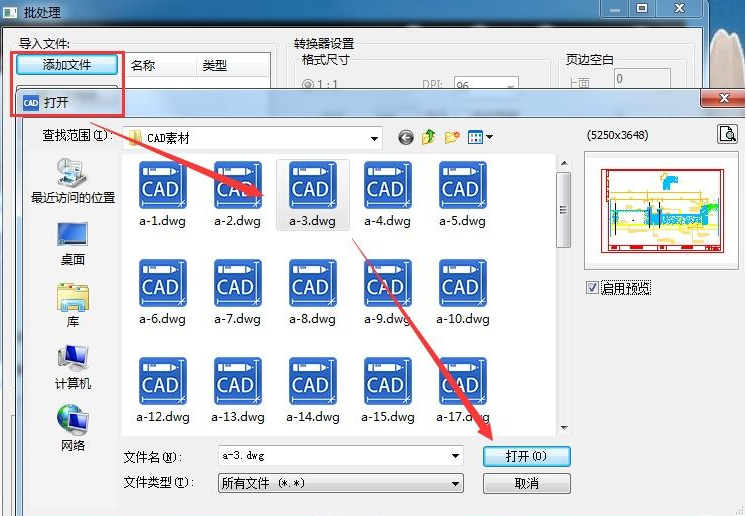The width and height of the screenshot is (747, 516).
Task: Click the file list vertical scrollbar thumb
Action: [x=564, y=210]
